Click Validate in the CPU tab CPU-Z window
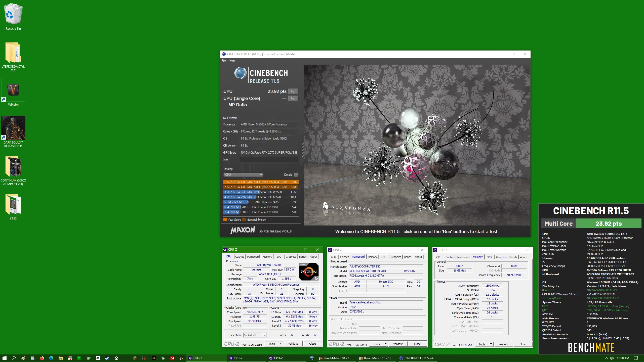 coord(293,344)
